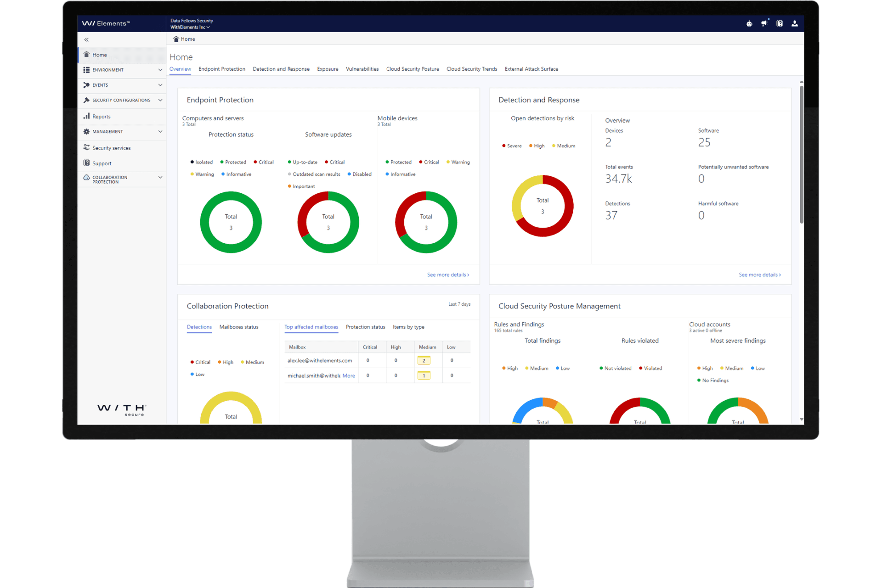
Task: Switch to the Protection status sub-tab
Action: tap(366, 327)
